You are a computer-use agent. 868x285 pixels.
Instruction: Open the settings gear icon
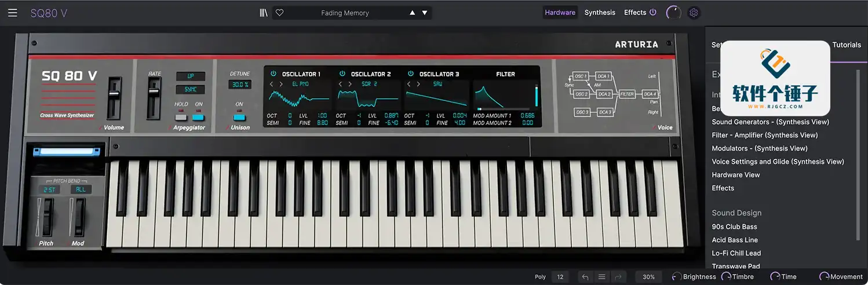coord(694,13)
